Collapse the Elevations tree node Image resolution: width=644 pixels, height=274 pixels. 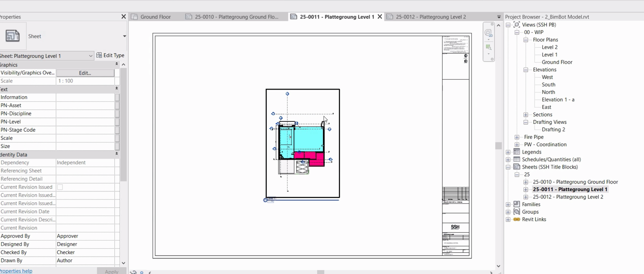pyautogui.click(x=526, y=70)
